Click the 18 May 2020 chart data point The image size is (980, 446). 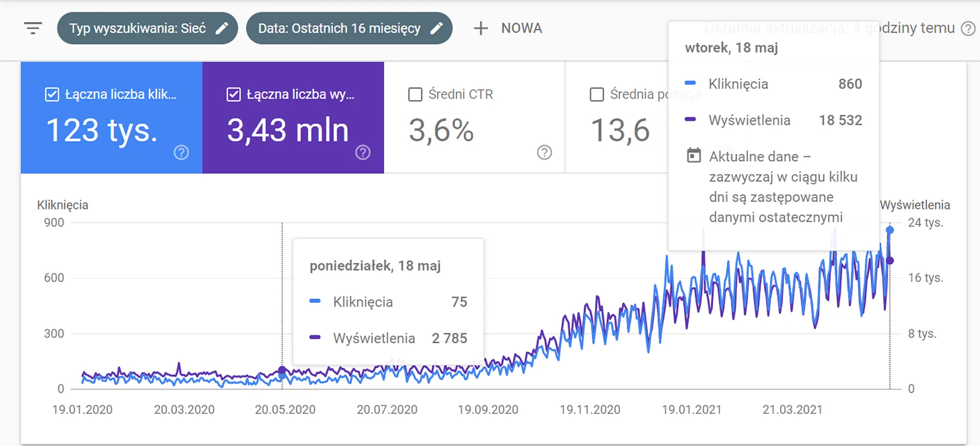pos(282,370)
